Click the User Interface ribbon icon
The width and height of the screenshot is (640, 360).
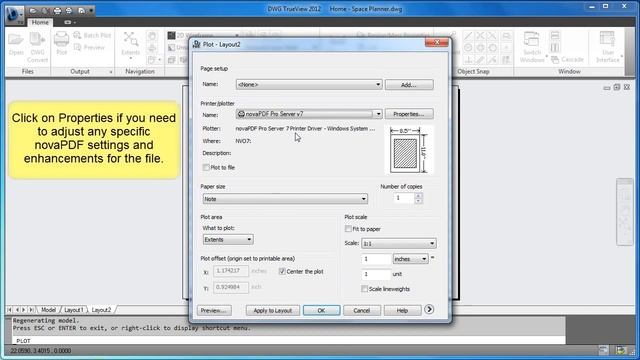[608, 47]
